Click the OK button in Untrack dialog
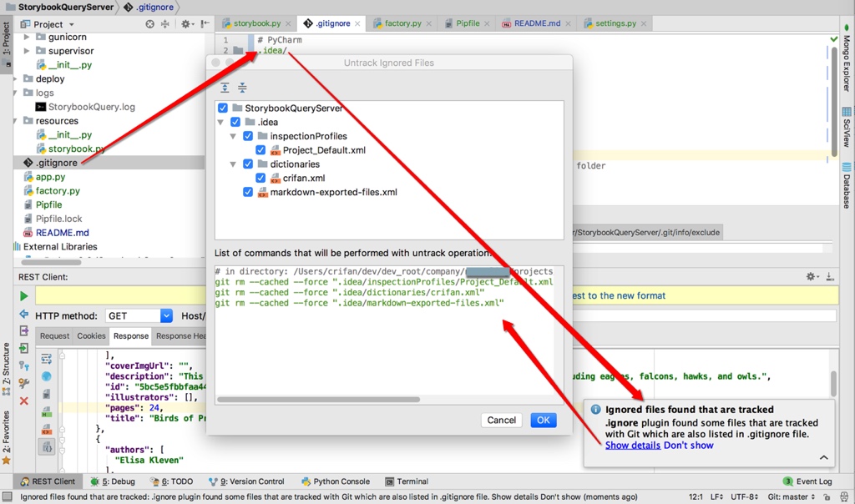Screen dimensions: 855x504 543,420
